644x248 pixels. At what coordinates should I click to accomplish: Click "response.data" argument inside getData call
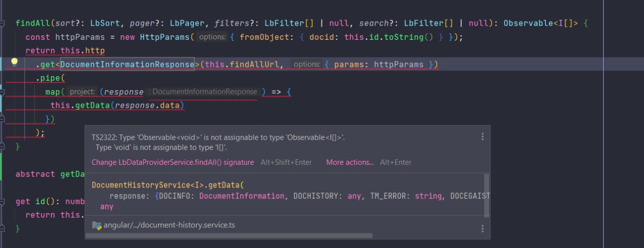147,105
